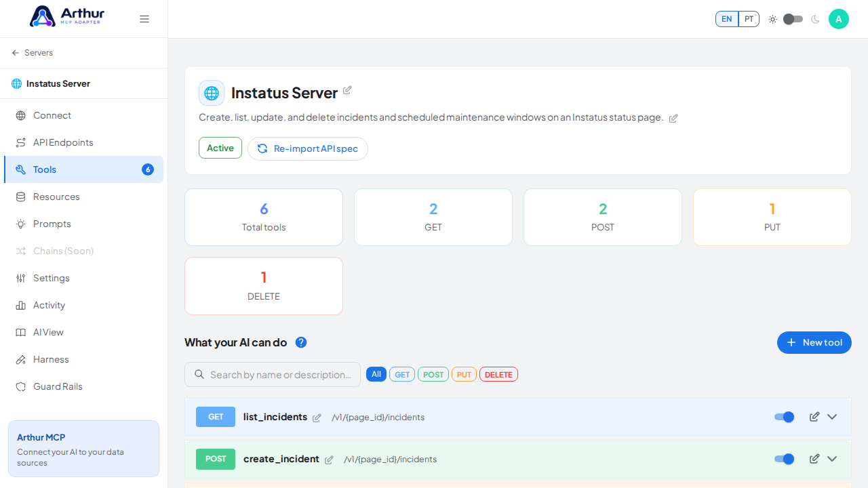Click the moon dark-mode icon
Image resolution: width=868 pixels, height=488 pixels.
pos(815,19)
